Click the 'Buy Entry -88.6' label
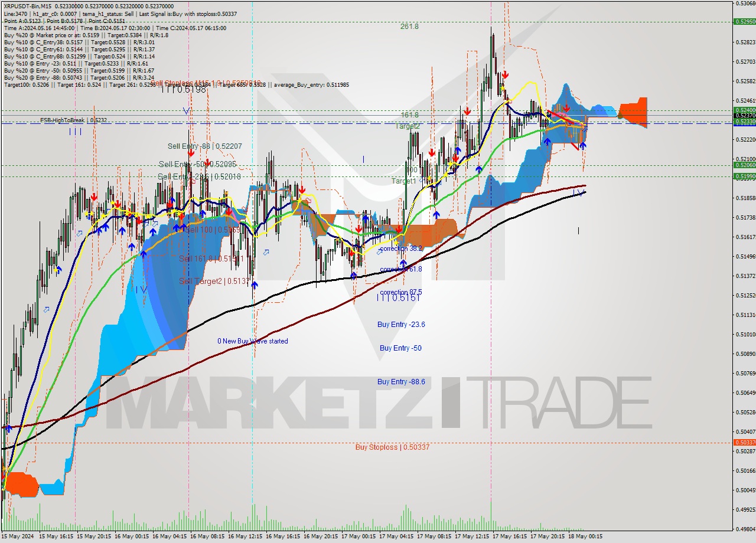Image resolution: width=756 pixels, height=543 pixels. pyautogui.click(x=401, y=382)
